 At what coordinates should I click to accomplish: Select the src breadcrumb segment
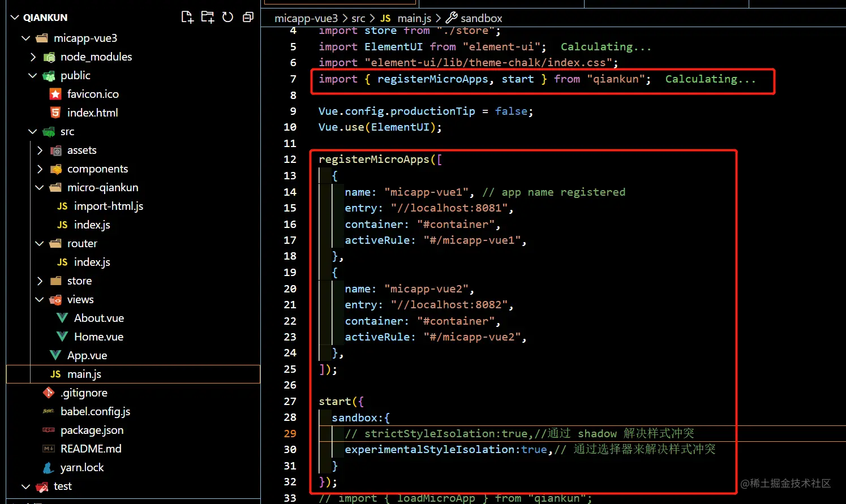(x=358, y=18)
